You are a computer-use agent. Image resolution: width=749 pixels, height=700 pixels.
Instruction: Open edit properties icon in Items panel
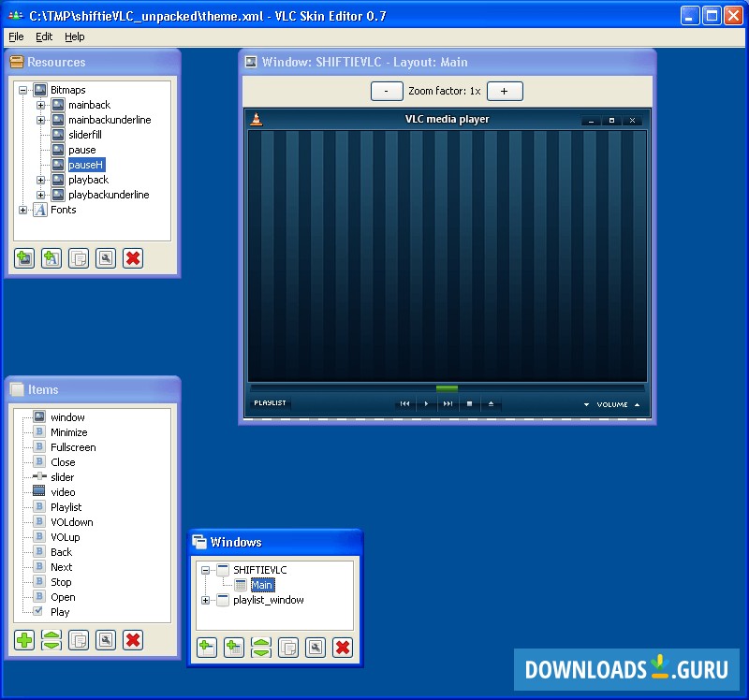coord(106,640)
